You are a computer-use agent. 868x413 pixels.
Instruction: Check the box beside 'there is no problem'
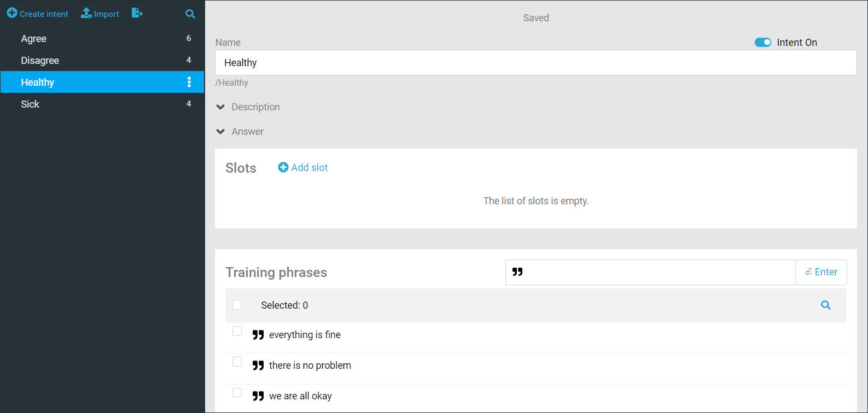pos(237,362)
